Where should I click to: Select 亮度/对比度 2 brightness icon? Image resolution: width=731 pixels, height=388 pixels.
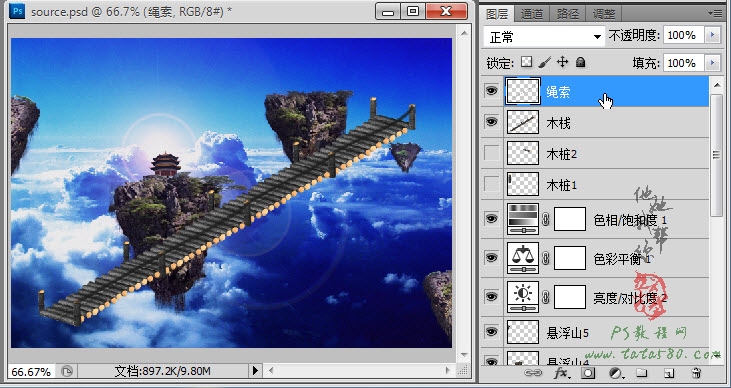[x=523, y=297]
